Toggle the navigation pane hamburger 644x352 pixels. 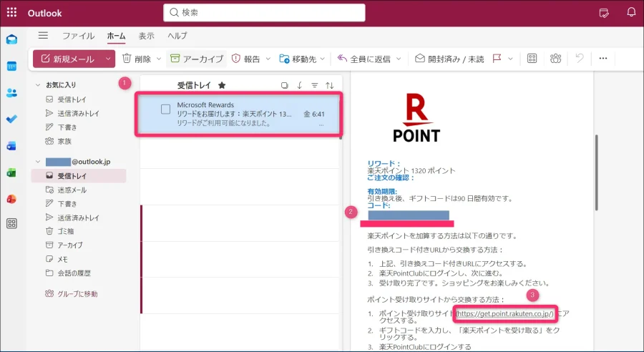point(43,36)
